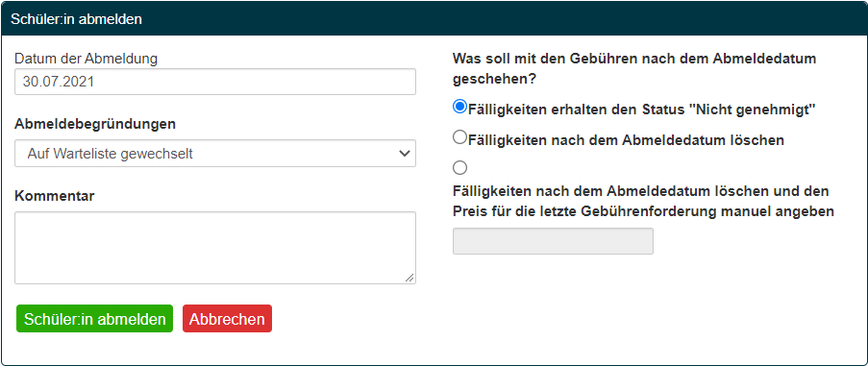Select "Nicht genehmigt" status radio option
Image resolution: width=868 pixels, height=366 pixels.
459,107
